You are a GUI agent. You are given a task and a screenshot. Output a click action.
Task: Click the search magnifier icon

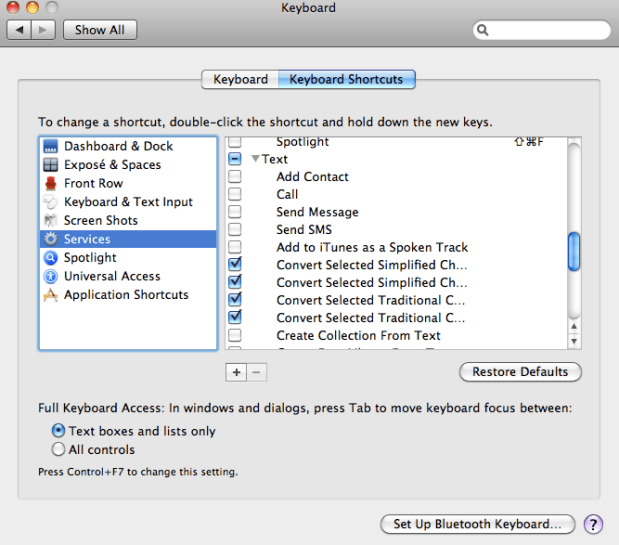pos(483,30)
